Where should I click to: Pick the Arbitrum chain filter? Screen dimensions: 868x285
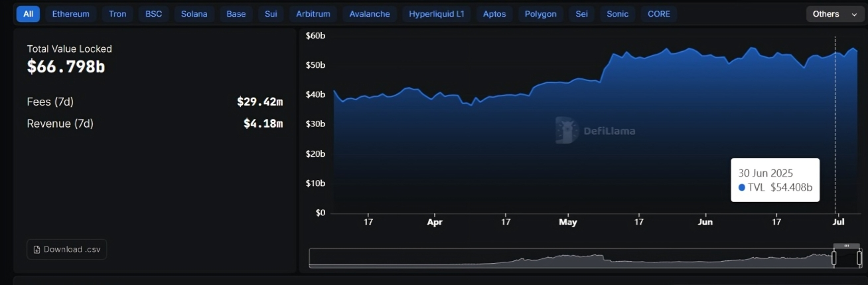click(x=313, y=14)
